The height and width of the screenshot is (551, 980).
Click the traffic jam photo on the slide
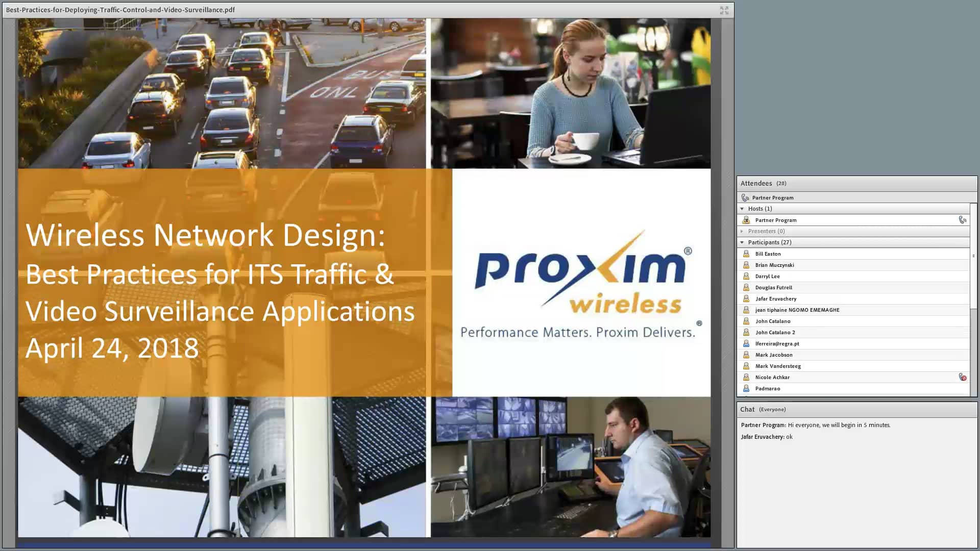(x=222, y=93)
